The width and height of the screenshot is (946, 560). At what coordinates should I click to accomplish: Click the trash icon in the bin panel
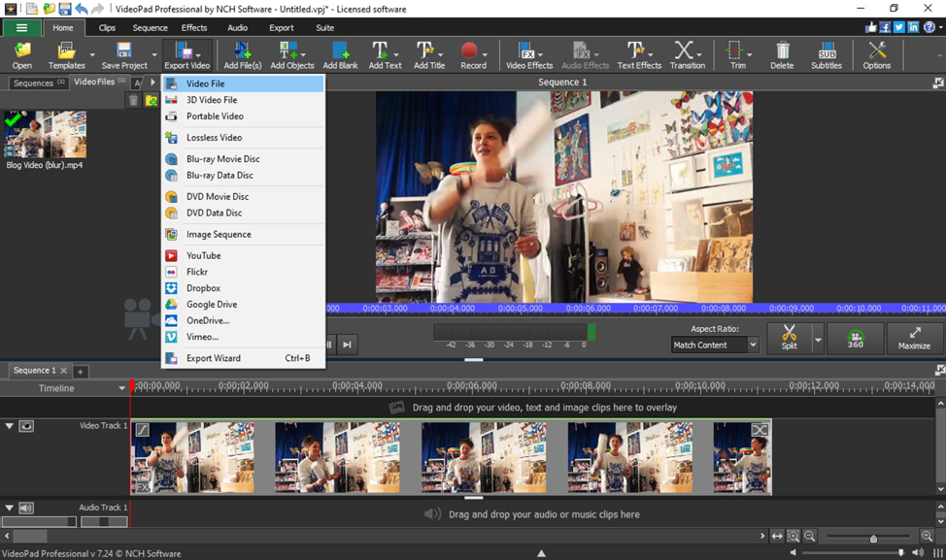click(133, 100)
